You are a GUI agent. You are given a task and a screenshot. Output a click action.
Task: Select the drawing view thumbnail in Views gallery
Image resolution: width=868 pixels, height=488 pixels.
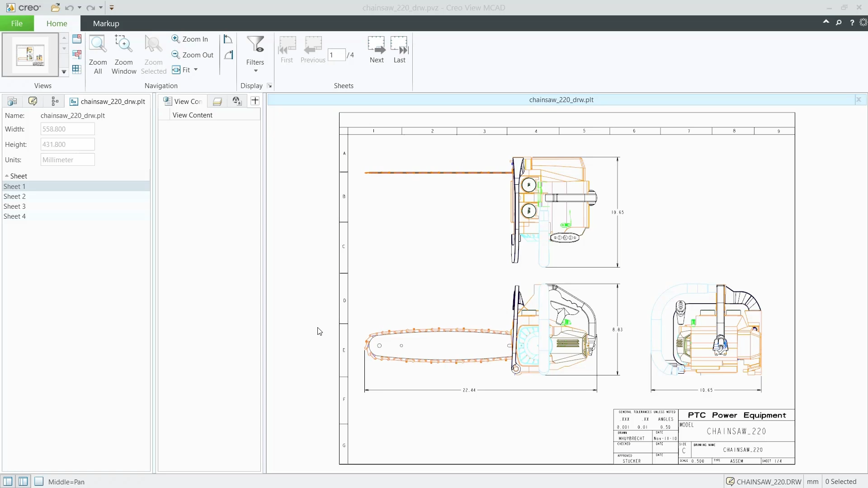click(x=30, y=55)
